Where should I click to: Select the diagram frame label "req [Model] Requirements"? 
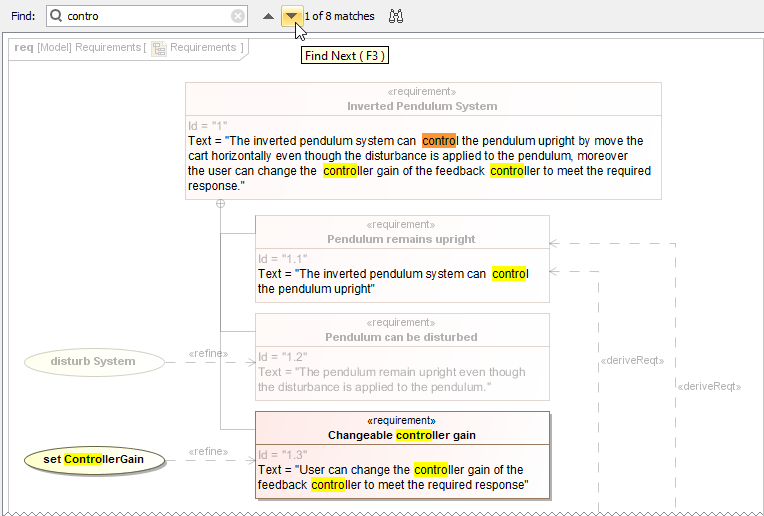(77, 47)
